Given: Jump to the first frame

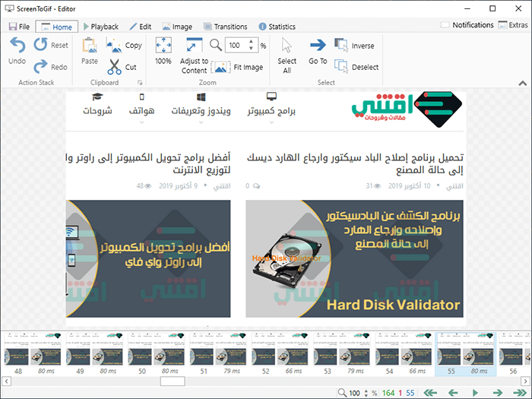Looking at the screenshot, I should click(431, 393).
